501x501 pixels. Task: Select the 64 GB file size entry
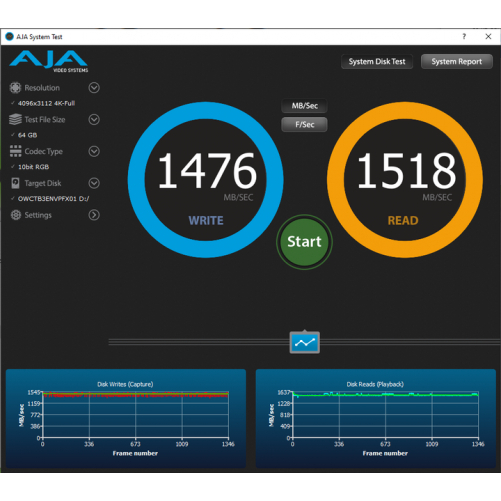27,135
